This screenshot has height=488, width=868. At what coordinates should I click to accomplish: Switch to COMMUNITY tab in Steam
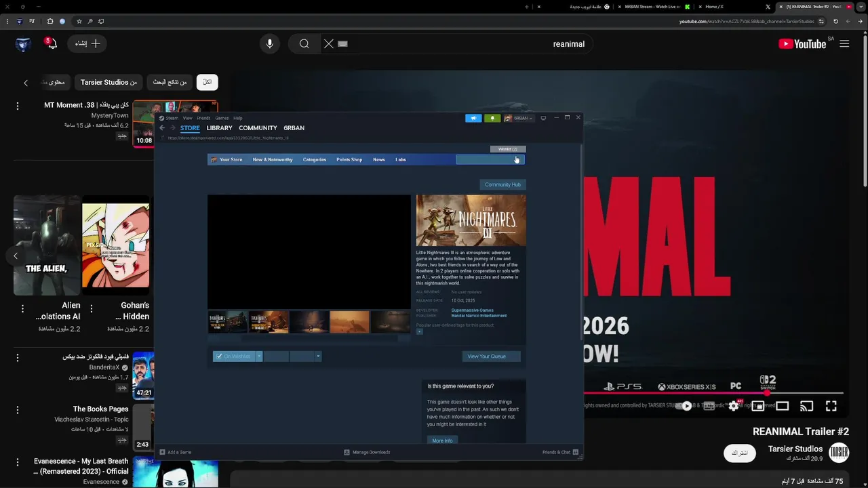pos(258,128)
